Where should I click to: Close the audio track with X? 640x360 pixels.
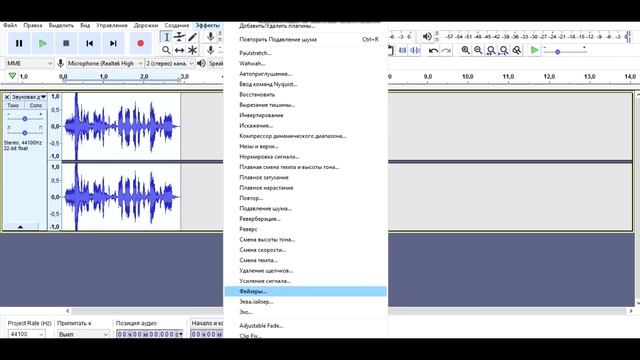(7, 97)
